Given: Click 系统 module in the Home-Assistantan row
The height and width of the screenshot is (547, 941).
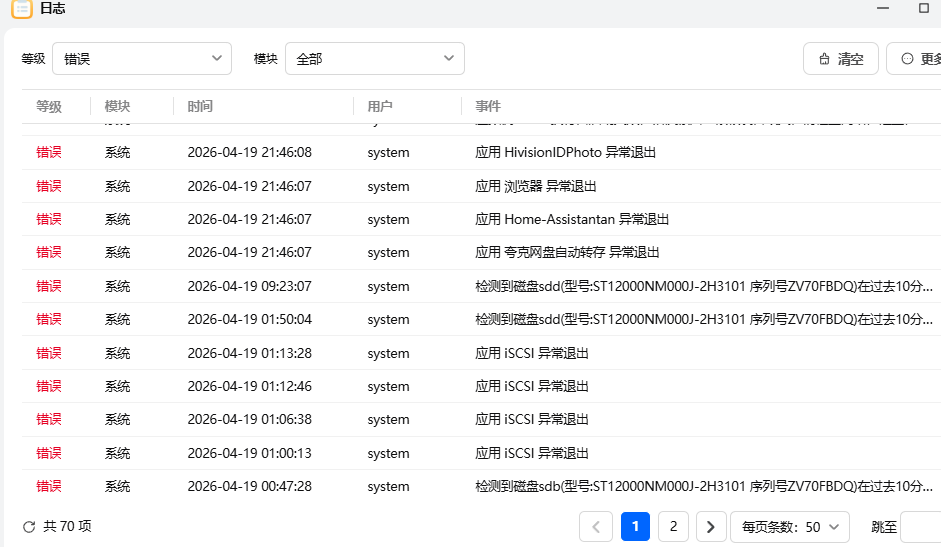Looking at the screenshot, I should point(117,220).
